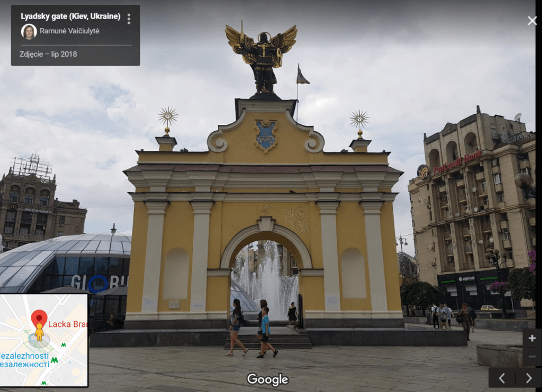Screen dimensions: 542x392
Task: Zoom out with the minus button
Action: [532, 357]
